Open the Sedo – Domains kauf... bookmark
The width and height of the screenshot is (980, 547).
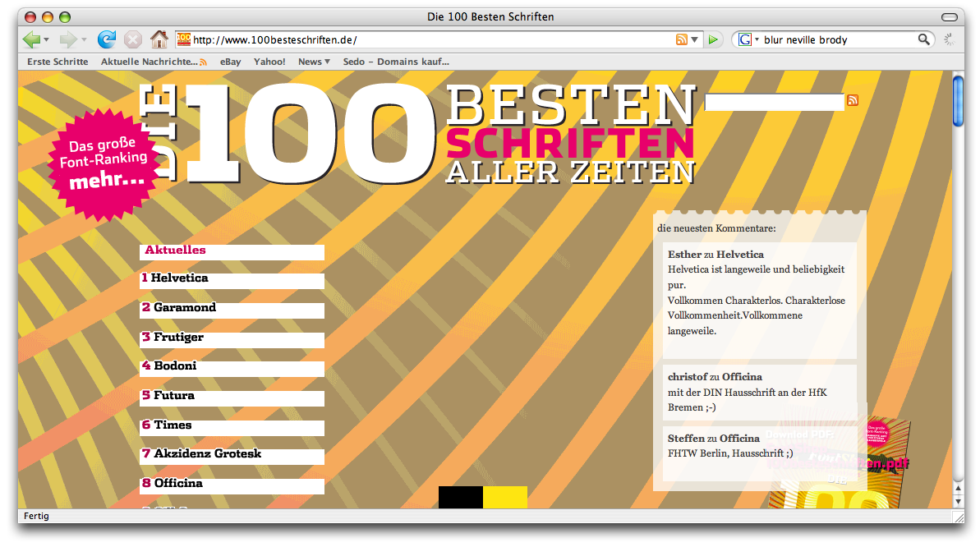[396, 62]
